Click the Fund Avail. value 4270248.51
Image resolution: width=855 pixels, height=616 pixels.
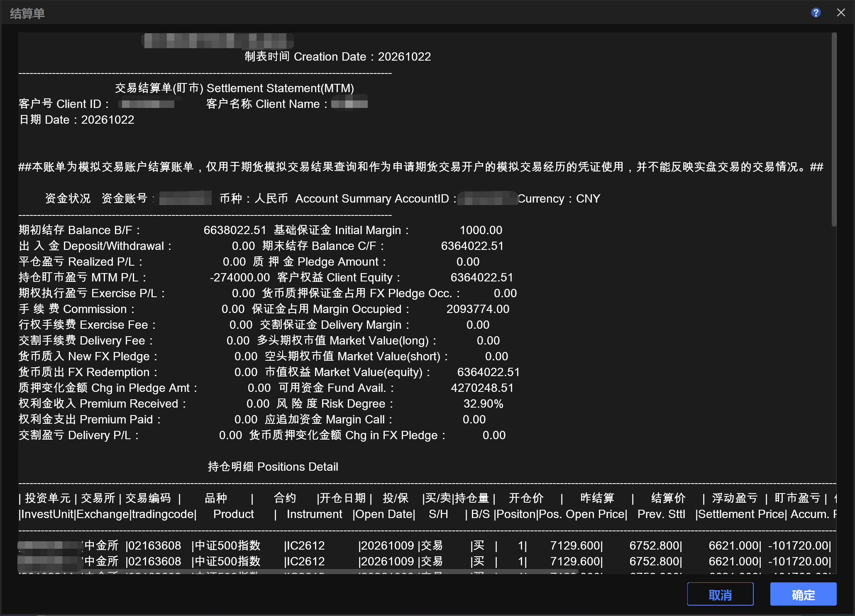click(482, 388)
